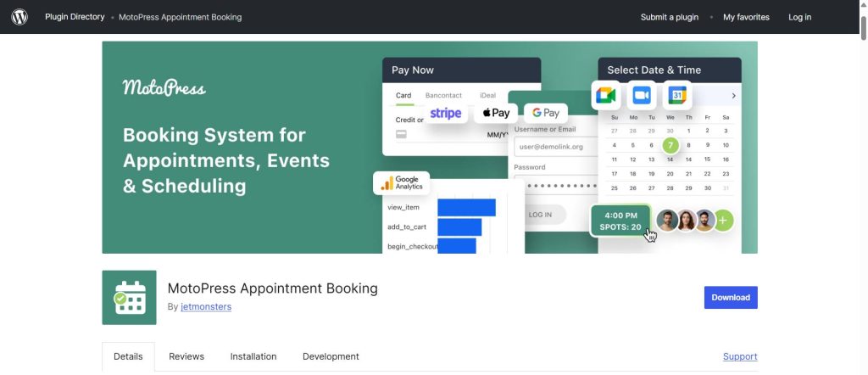The height and width of the screenshot is (375, 868).
Task: Click the calendar next-month chevron in banner
Action: [x=733, y=96]
